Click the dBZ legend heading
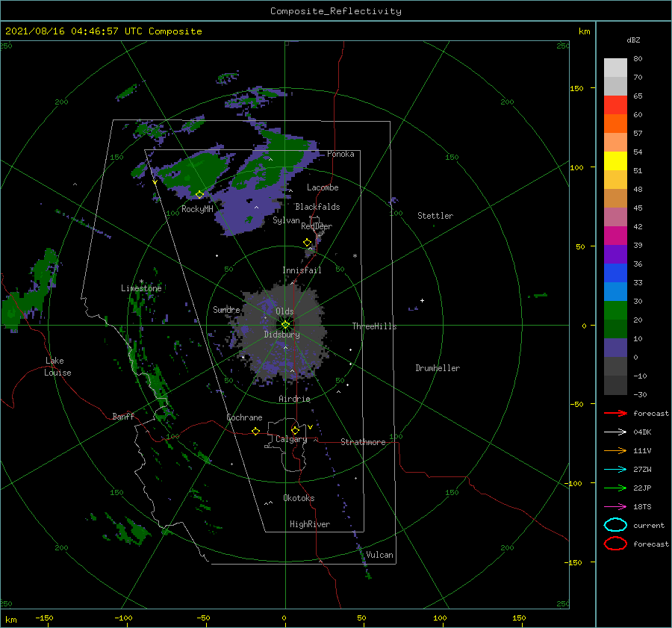Image resolution: width=672 pixels, height=628 pixels. [633, 40]
